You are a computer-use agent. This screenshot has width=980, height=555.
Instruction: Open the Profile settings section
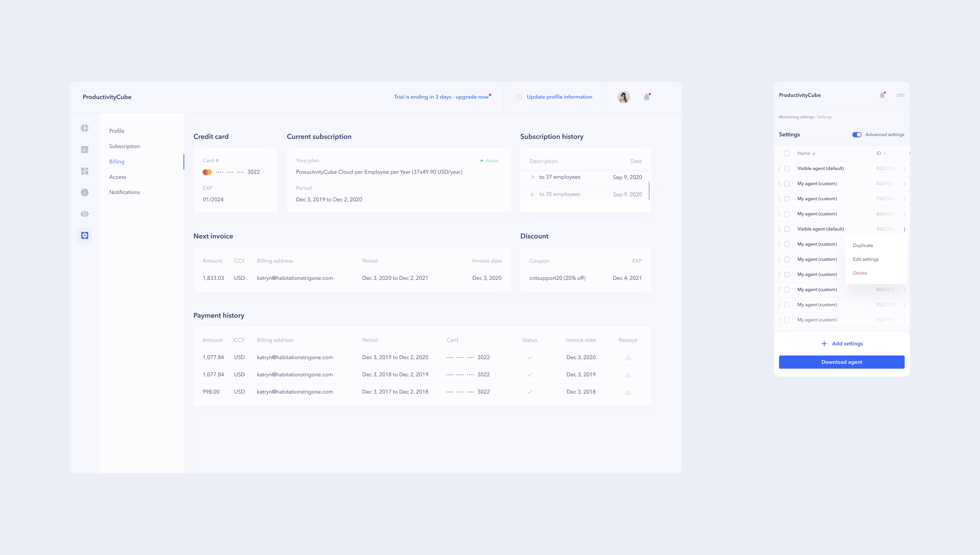(117, 131)
